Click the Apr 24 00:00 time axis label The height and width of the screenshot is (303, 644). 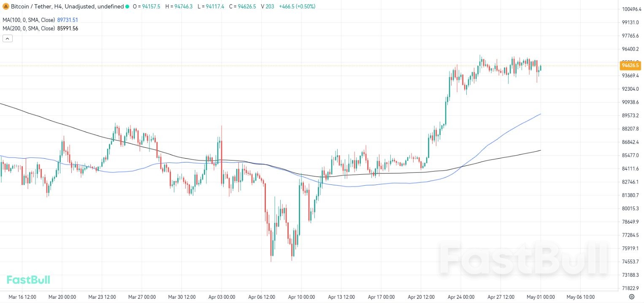[461, 297]
